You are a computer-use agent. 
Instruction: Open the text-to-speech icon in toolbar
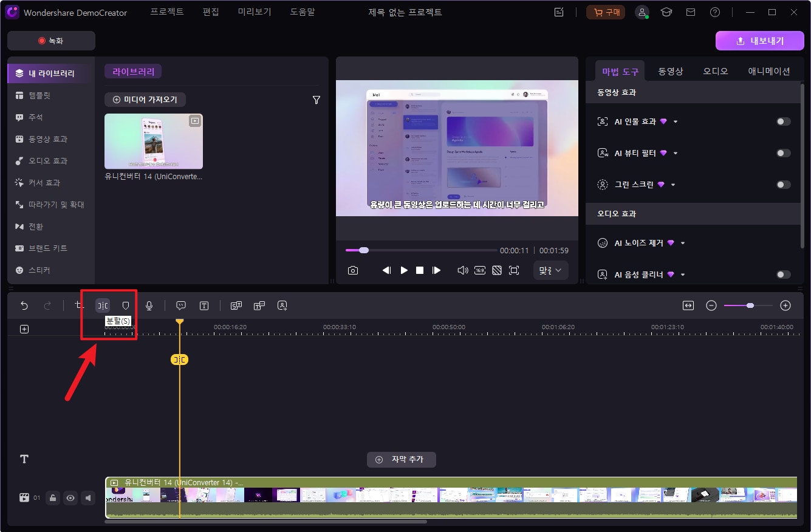point(259,305)
